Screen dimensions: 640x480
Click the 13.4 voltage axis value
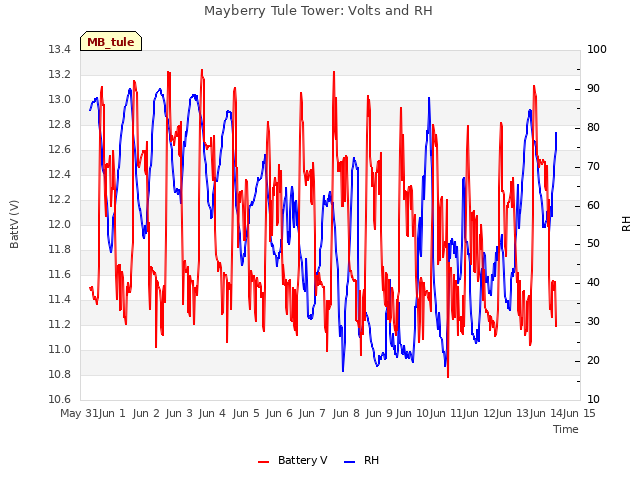tap(60, 50)
